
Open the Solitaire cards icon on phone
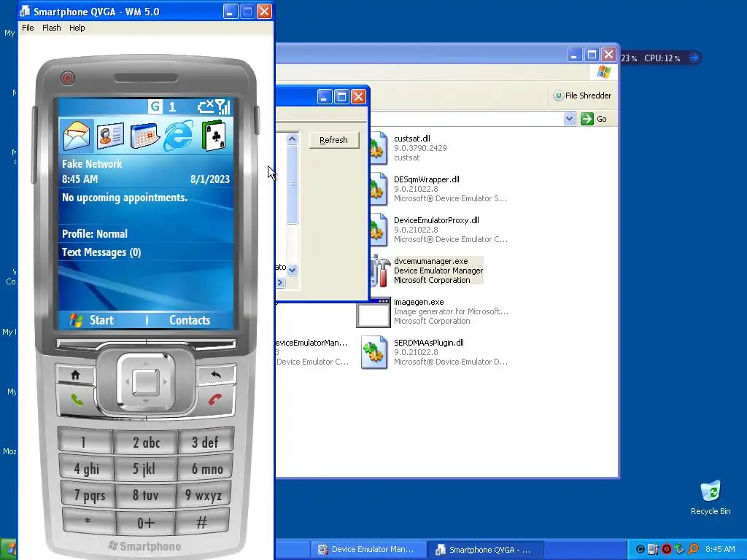click(214, 136)
